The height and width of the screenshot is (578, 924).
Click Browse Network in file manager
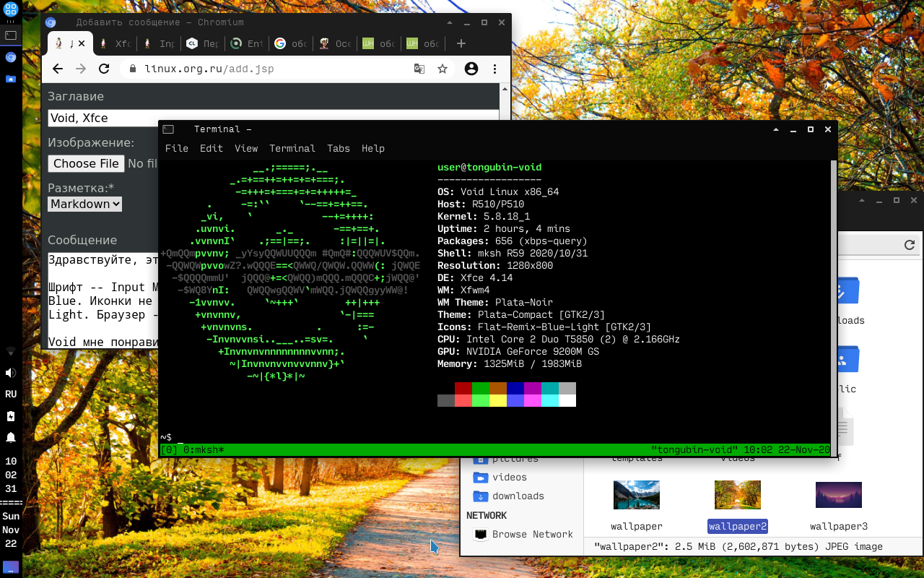coord(523,534)
